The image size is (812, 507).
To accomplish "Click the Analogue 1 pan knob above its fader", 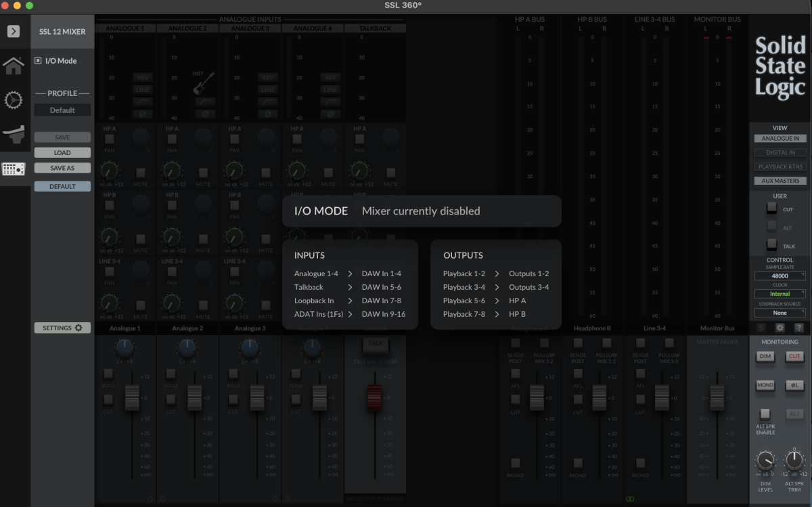I will pos(125,349).
